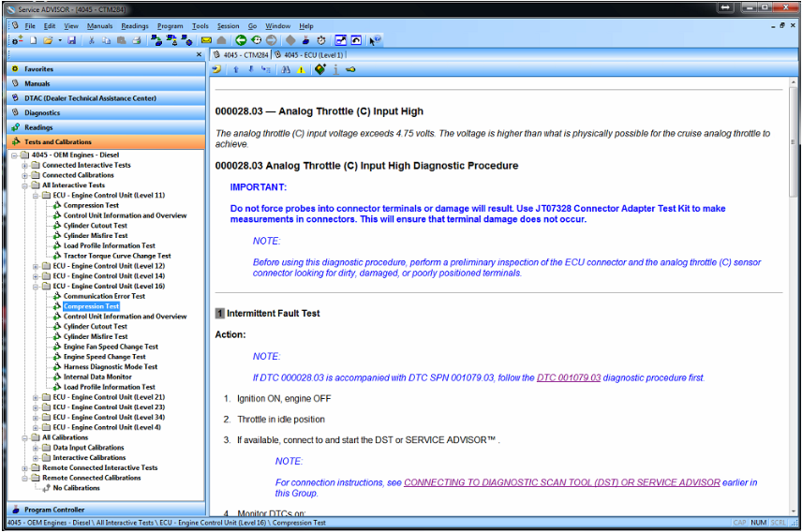The width and height of the screenshot is (802, 532).
Task: Expand Connected Calibrations folder
Action: pos(24,176)
